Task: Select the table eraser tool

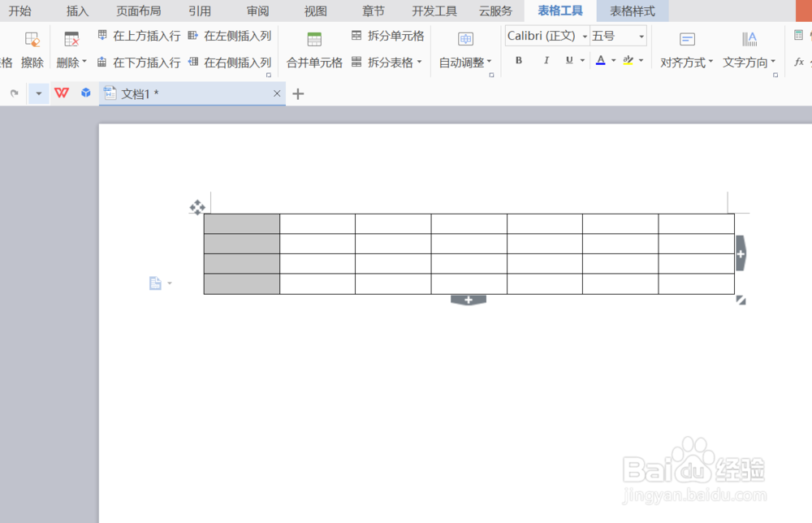Action: [32, 47]
